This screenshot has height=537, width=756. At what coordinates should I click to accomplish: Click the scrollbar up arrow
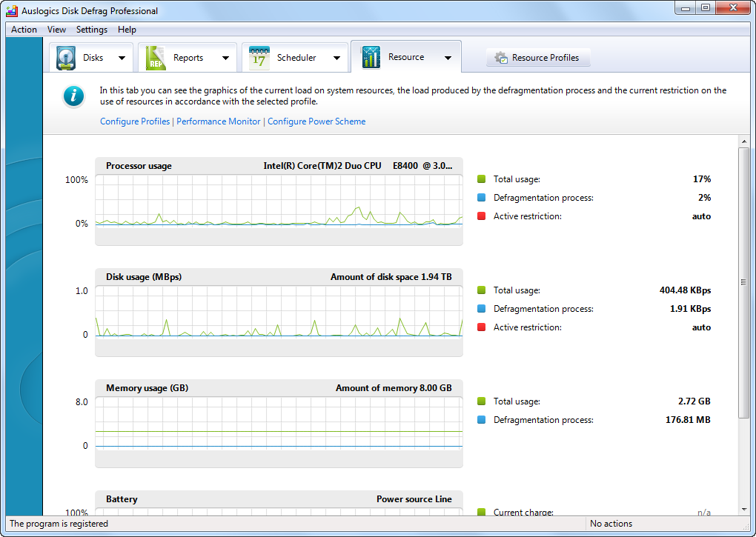click(x=744, y=141)
